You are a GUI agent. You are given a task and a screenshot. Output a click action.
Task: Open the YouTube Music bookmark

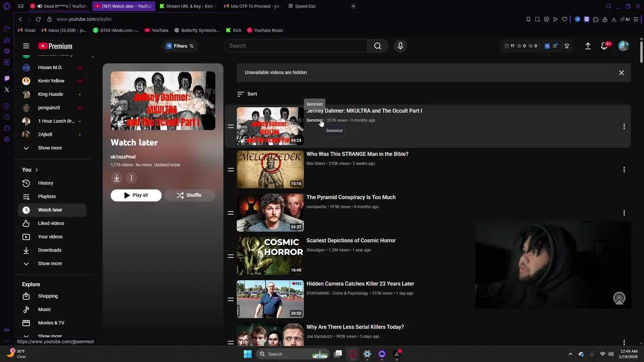tap(265, 30)
